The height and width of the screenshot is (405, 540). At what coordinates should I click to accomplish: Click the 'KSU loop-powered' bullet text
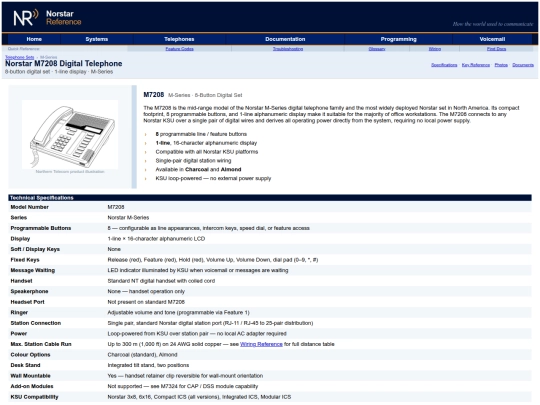tap(213, 178)
